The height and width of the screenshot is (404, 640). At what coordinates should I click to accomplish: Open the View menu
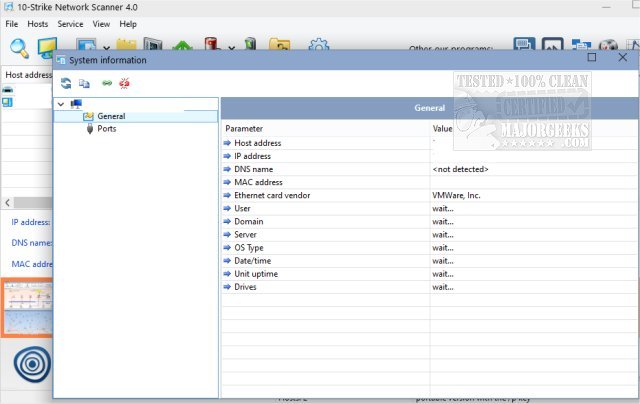101,24
